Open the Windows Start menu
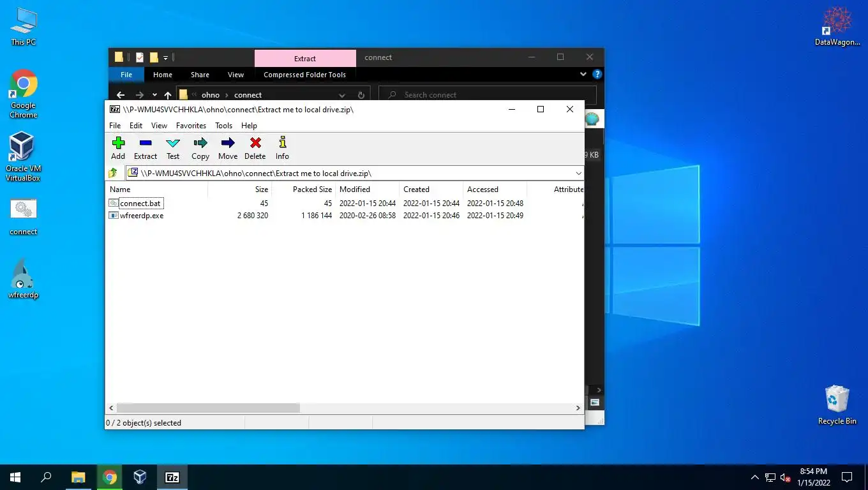The height and width of the screenshot is (490, 868). click(x=15, y=477)
